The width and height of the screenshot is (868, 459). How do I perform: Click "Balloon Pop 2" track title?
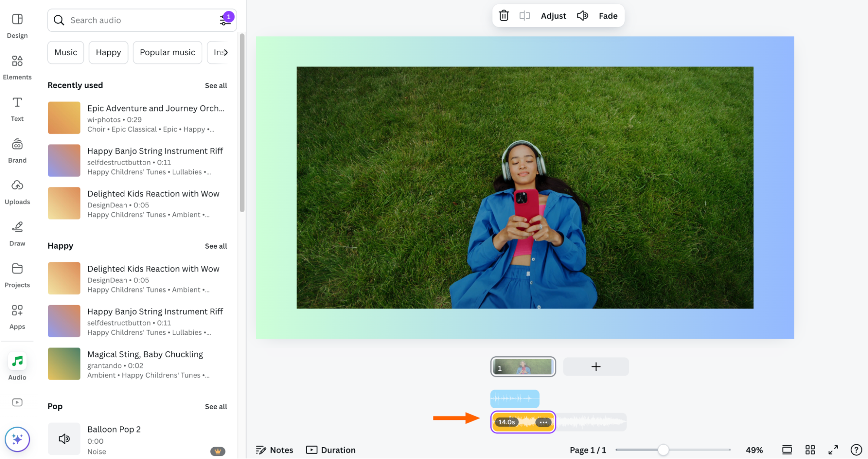(114, 429)
